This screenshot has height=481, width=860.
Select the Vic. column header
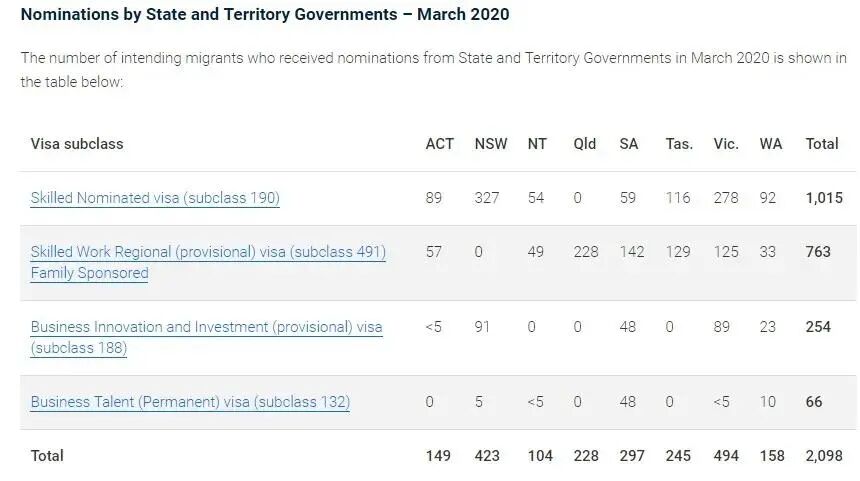(726, 144)
